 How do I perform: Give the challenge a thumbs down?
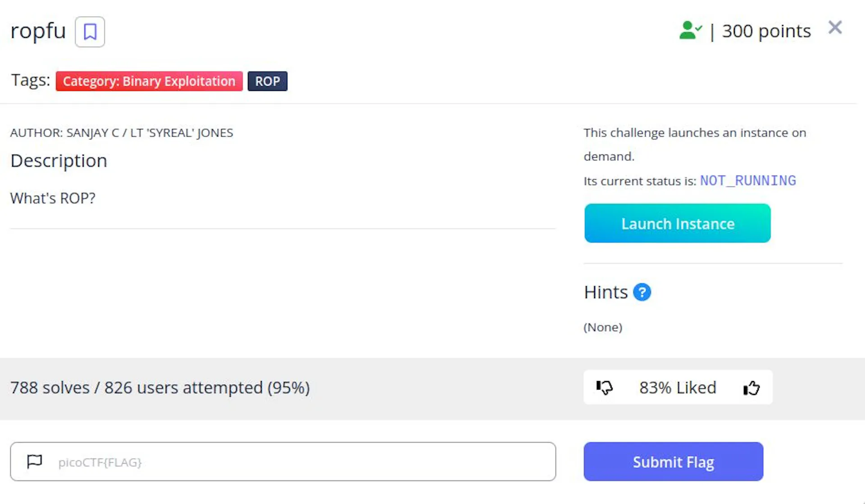click(604, 387)
